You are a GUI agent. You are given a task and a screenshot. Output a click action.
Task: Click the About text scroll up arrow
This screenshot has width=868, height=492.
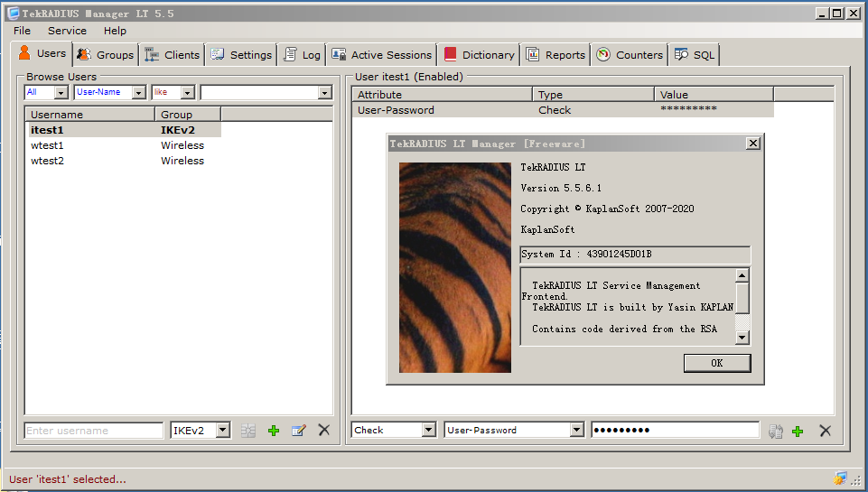click(x=742, y=275)
